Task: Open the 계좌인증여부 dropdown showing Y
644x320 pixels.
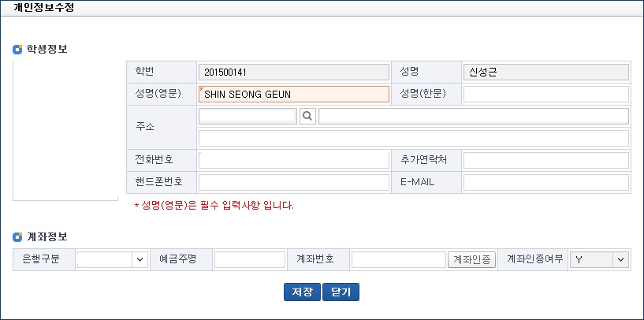Action: coord(599,259)
